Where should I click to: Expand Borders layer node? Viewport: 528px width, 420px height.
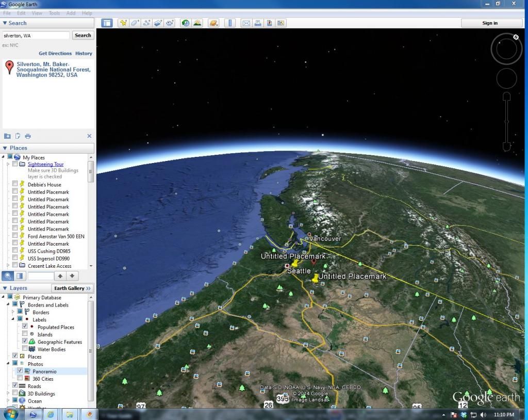tap(13, 312)
